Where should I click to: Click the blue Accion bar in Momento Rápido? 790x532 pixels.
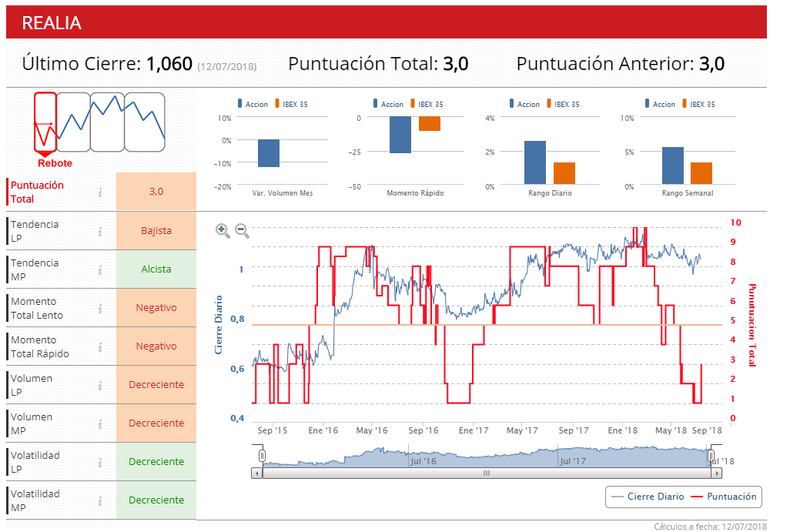pyautogui.click(x=400, y=135)
